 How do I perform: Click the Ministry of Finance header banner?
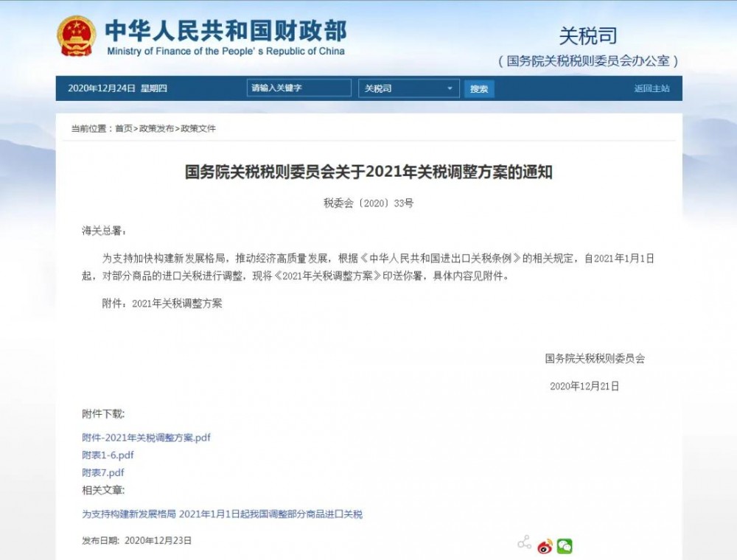click(x=228, y=35)
